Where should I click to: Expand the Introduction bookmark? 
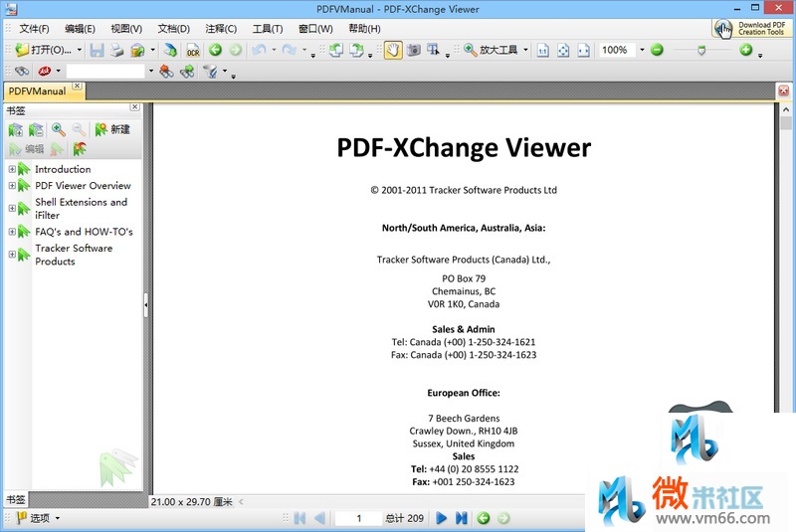tap(12, 169)
